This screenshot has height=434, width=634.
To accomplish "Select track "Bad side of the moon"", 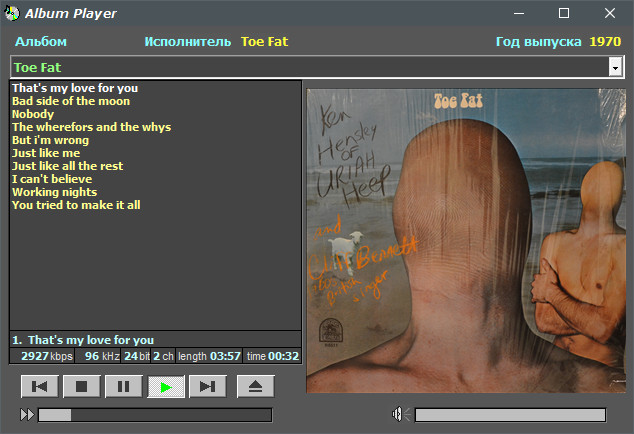I will click(x=71, y=101).
